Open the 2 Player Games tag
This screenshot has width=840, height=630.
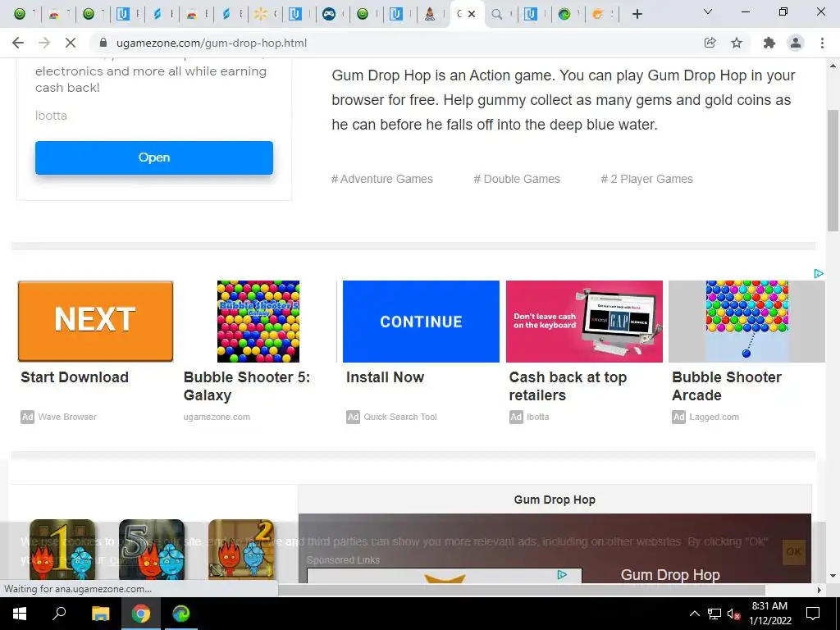pyautogui.click(x=646, y=179)
